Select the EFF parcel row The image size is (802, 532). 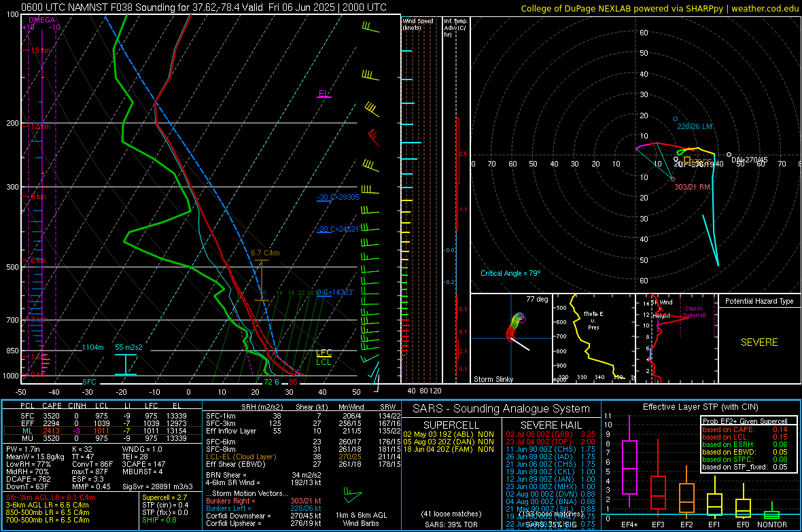(103, 423)
